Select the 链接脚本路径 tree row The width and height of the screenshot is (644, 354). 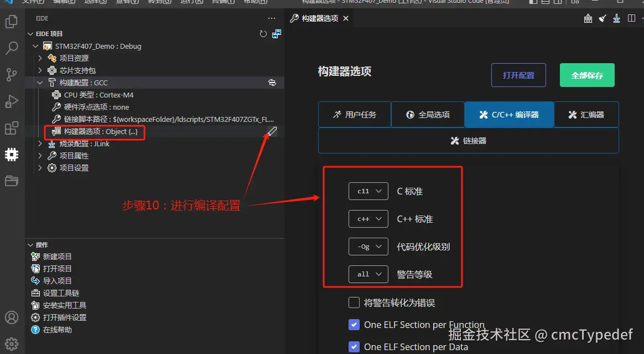click(x=154, y=119)
